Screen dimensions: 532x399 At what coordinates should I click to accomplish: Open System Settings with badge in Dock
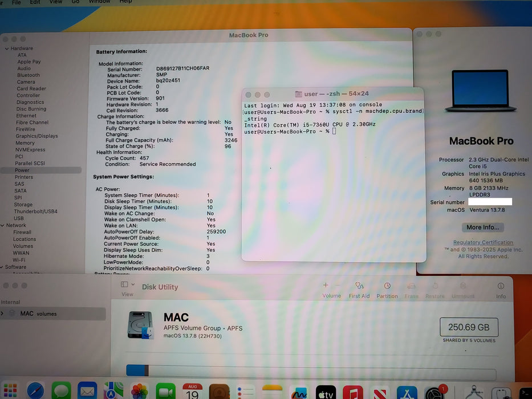(x=434, y=393)
